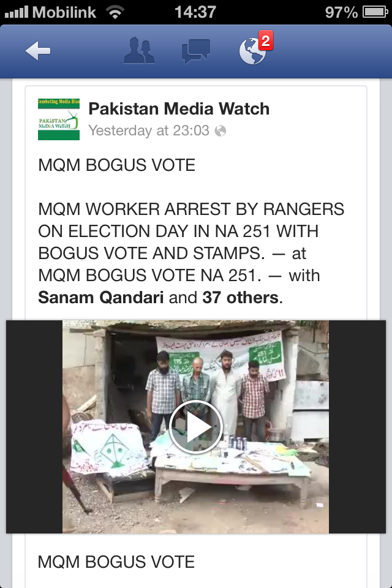Tap the Mobilink carrier label

(x=64, y=12)
